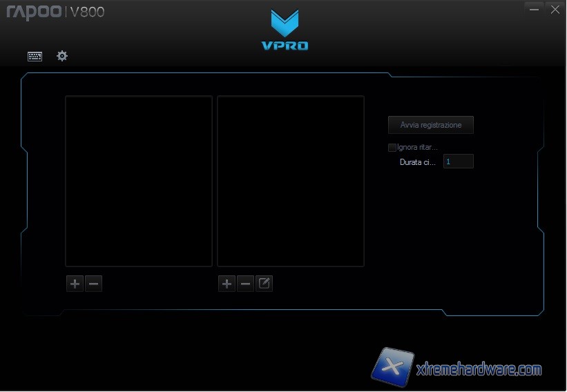Screen dimensions: 567x392
Task: Add a new entry to the left list
Action: tap(75, 284)
